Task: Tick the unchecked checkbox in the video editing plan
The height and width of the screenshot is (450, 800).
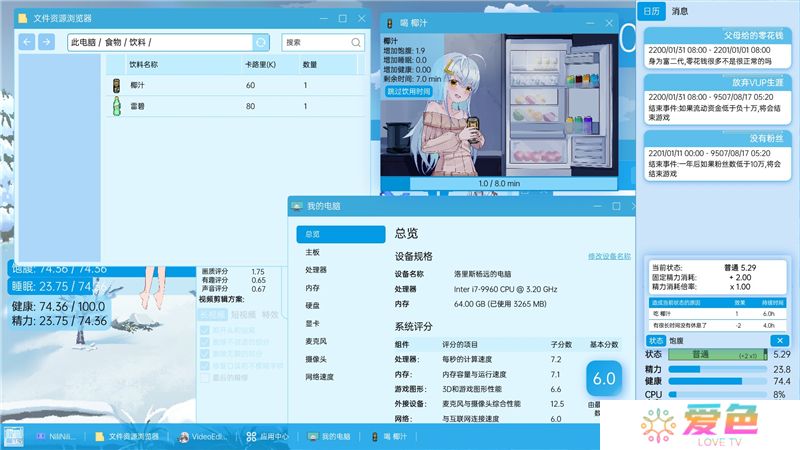Action: [x=205, y=378]
